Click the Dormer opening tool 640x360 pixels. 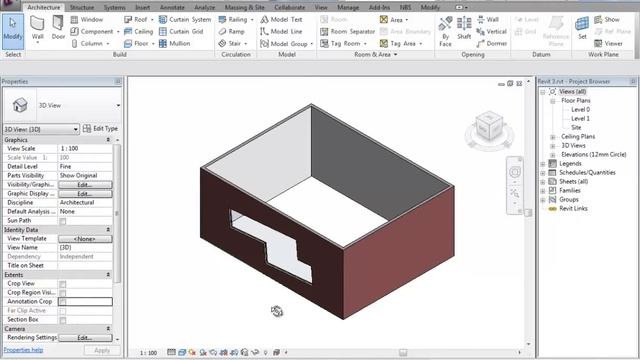492,43
